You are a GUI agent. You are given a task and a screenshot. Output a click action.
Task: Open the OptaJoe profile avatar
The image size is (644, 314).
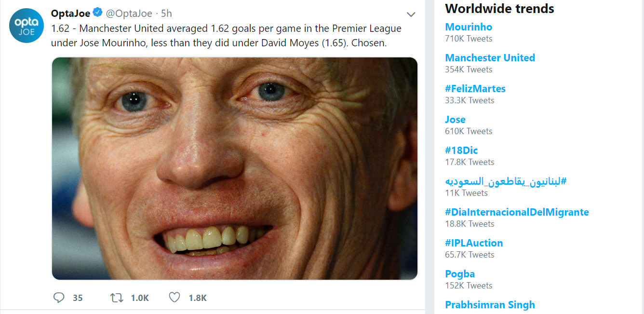pos(27,26)
